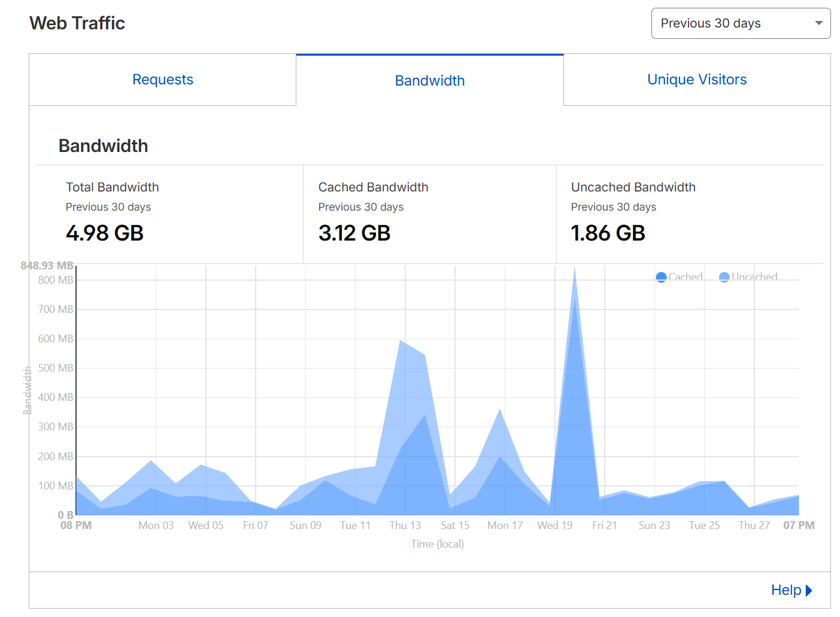
Task: Switch to the Requests tab
Action: [x=162, y=79]
